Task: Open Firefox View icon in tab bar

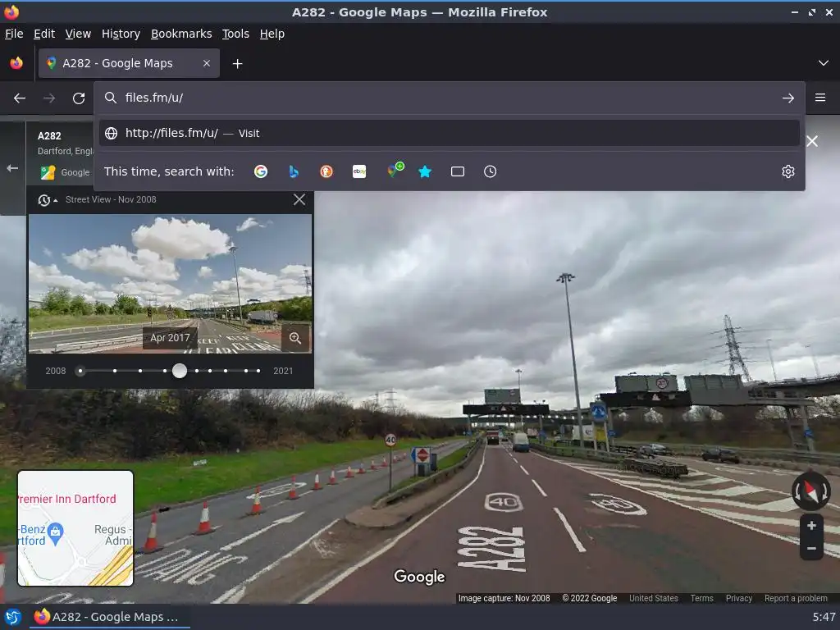Action: click(16, 63)
